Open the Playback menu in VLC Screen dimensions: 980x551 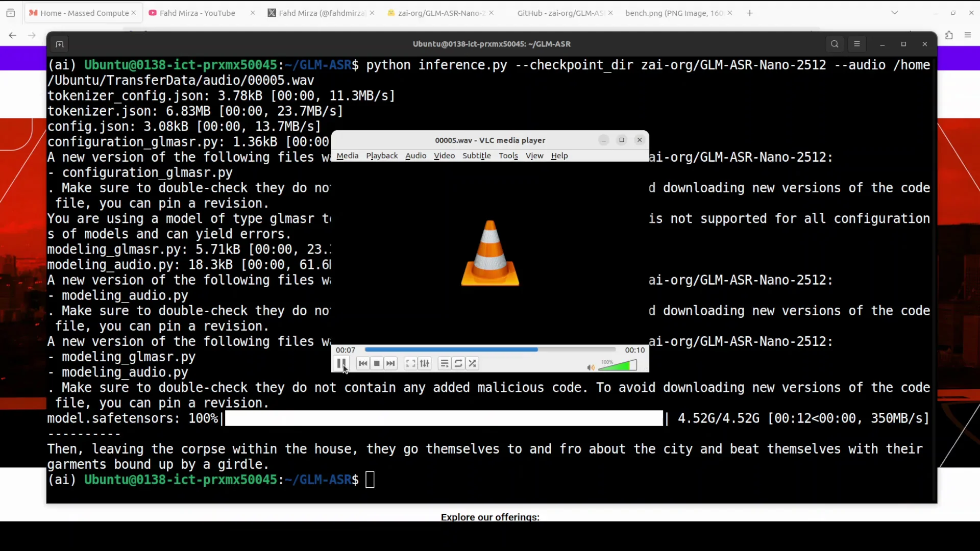pos(382,156)
